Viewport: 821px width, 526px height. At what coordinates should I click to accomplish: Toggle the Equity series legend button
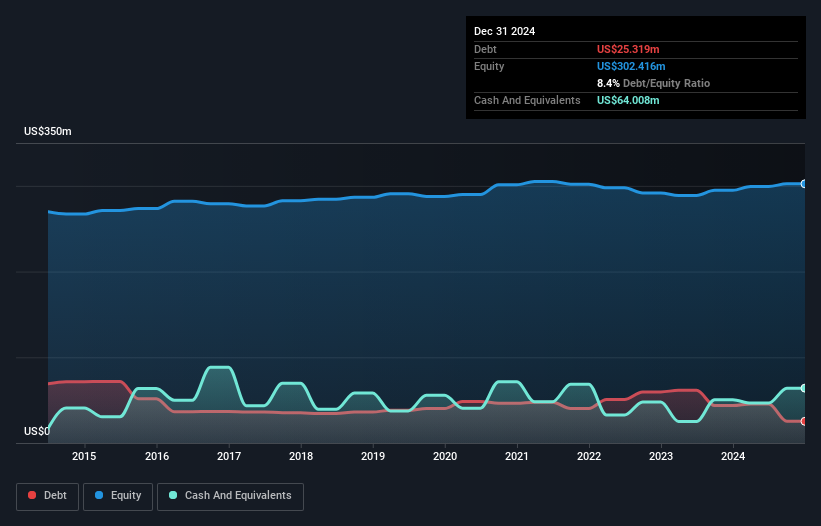point(118,496)
